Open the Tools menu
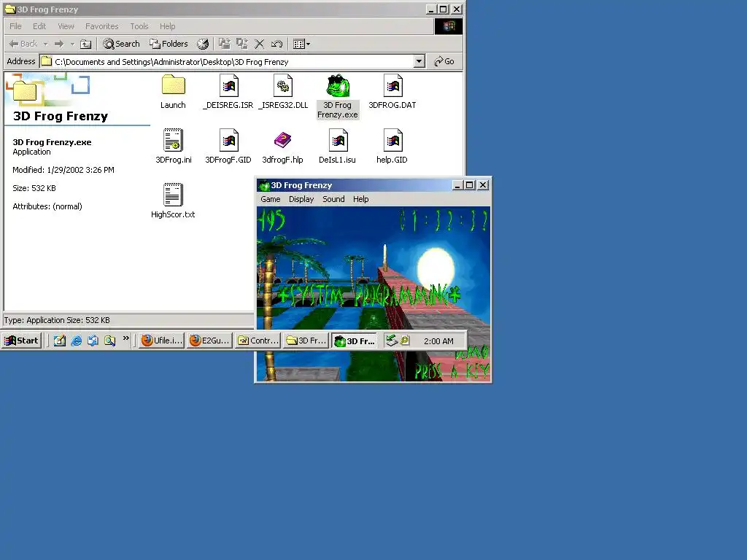Viewport: 747px width, 560px height. click(x=139, y=26)
